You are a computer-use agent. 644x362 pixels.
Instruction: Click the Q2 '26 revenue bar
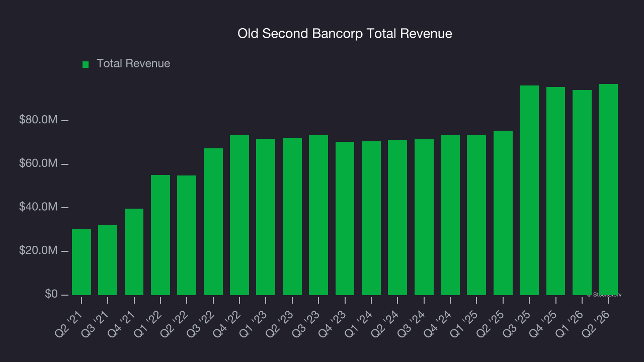pyautogui.click(x=608, y=190)
